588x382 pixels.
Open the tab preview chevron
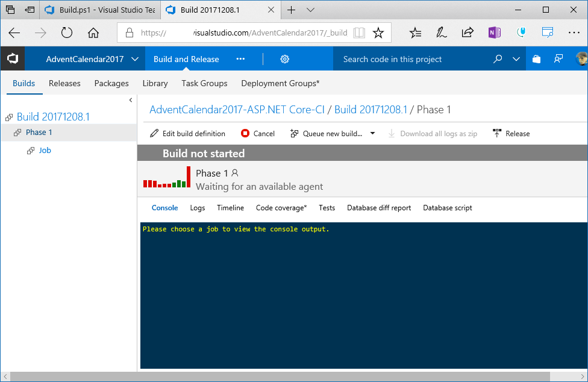pyautogui.click(x=310, y=10)
